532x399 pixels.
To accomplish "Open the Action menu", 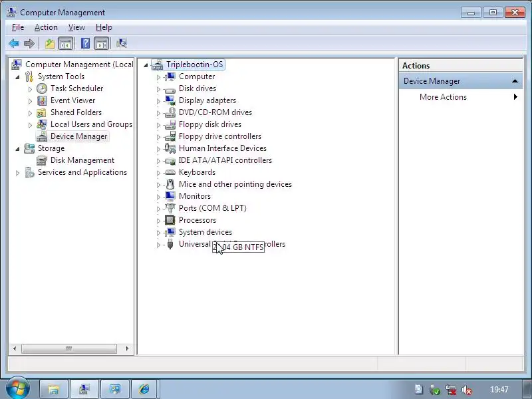I will [46, 27].
